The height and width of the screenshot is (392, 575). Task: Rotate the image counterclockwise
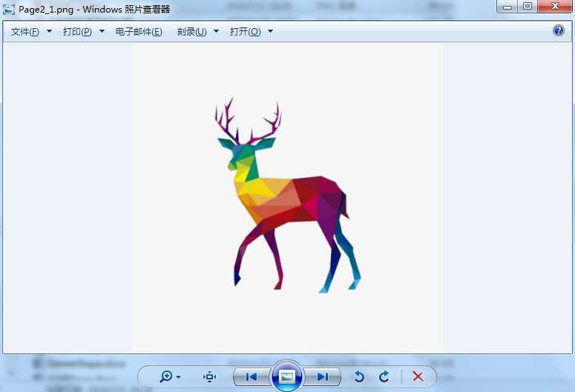(x=359, y=376)
